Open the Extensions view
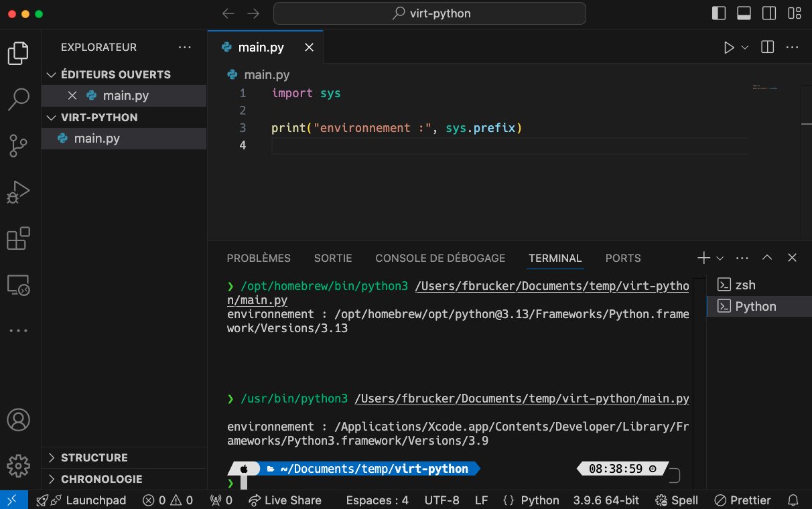812x509 pixels. click(x=18, y=238)
